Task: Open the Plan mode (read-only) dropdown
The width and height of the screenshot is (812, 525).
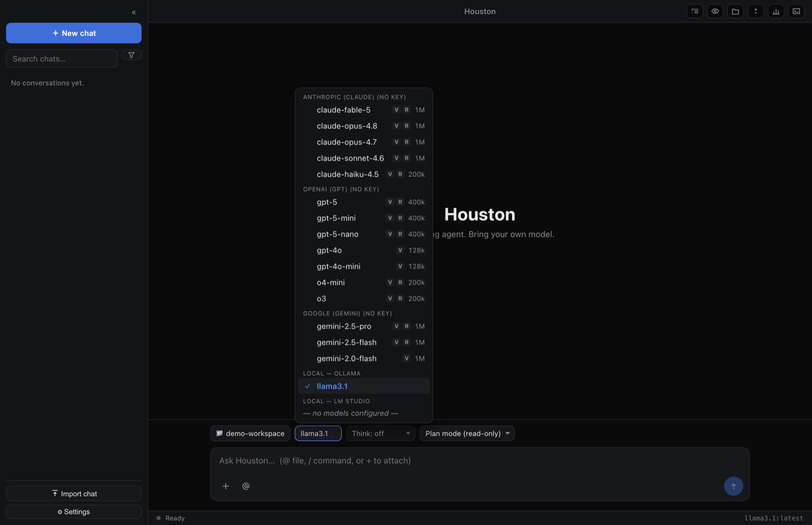Action: pos(467,433)
